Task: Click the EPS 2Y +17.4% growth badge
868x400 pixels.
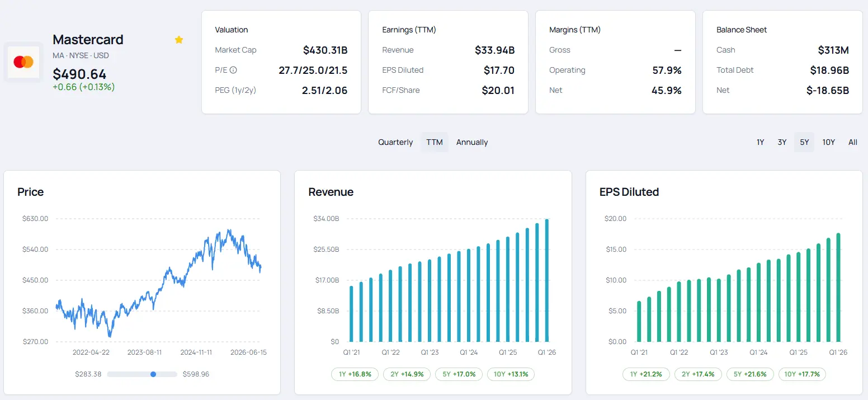Action: pyautogui.click(x=698, y=374)
